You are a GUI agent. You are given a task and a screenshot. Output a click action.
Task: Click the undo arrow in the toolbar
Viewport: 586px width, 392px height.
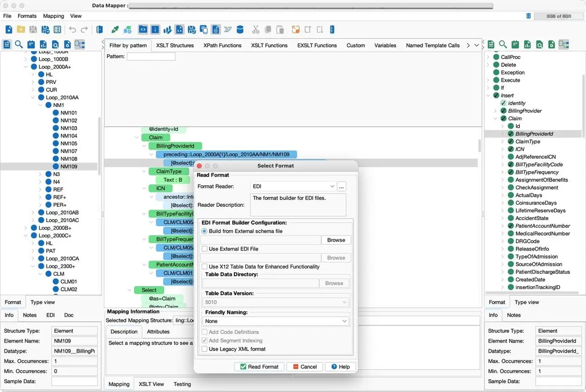pos(72,30)
